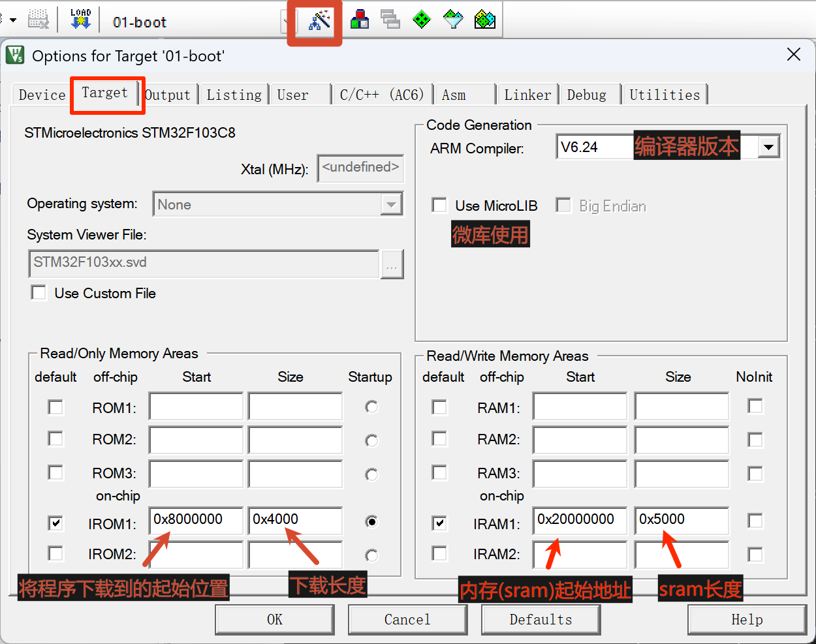The height and width of the screenshot is (644, 816).
Task: Select the ROM2 Startup radio button
Action: coord(371,440)
